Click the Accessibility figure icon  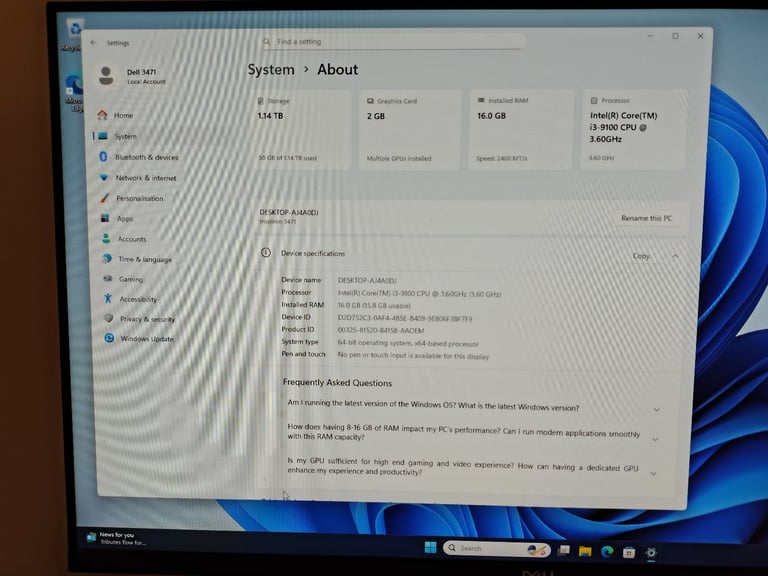108,298
